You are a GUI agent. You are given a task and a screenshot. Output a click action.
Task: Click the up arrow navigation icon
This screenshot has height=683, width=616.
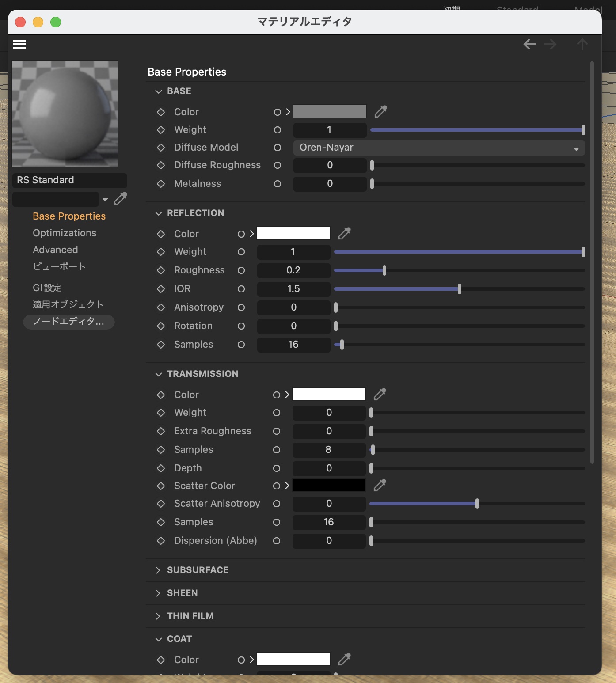tap(582, 44)
